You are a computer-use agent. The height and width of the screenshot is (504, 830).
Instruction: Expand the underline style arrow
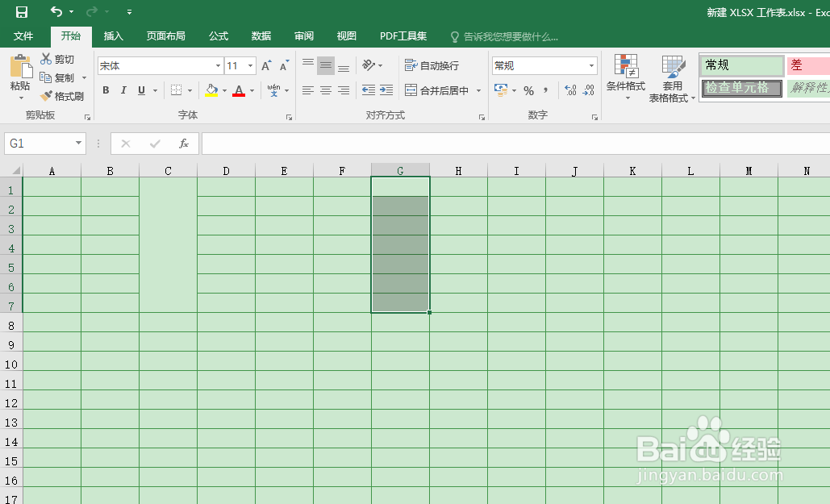155,90
